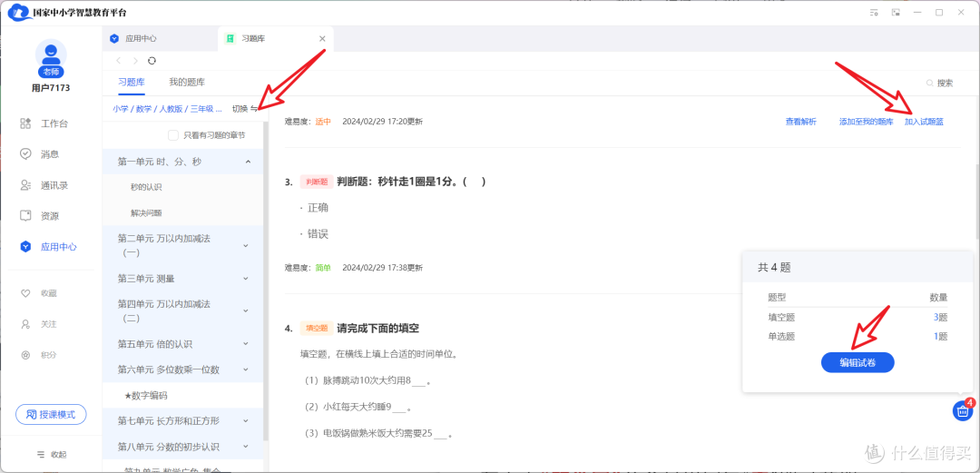Click the search magnifier icon
This screenshot has width=980, height=473.
coord(930,83)
